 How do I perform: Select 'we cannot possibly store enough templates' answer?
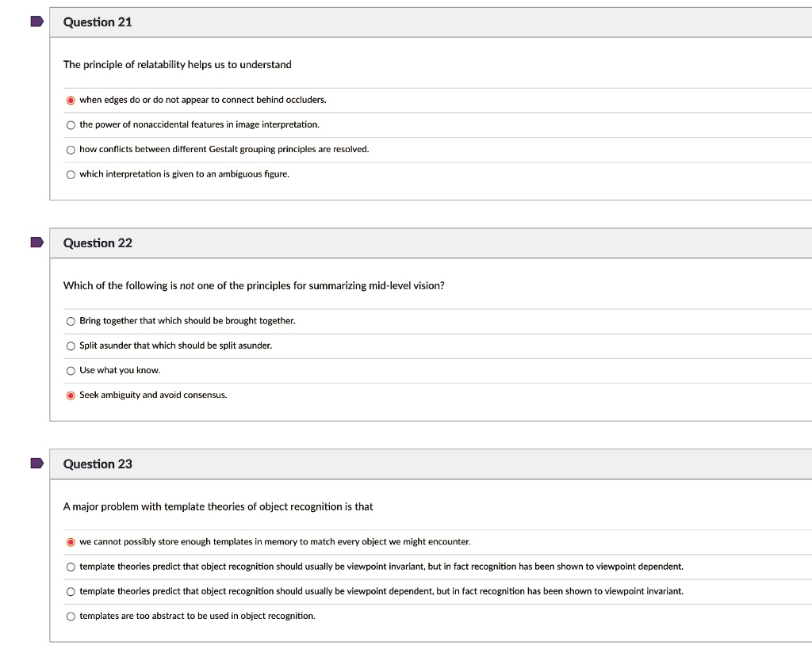(x=71, y=542)
